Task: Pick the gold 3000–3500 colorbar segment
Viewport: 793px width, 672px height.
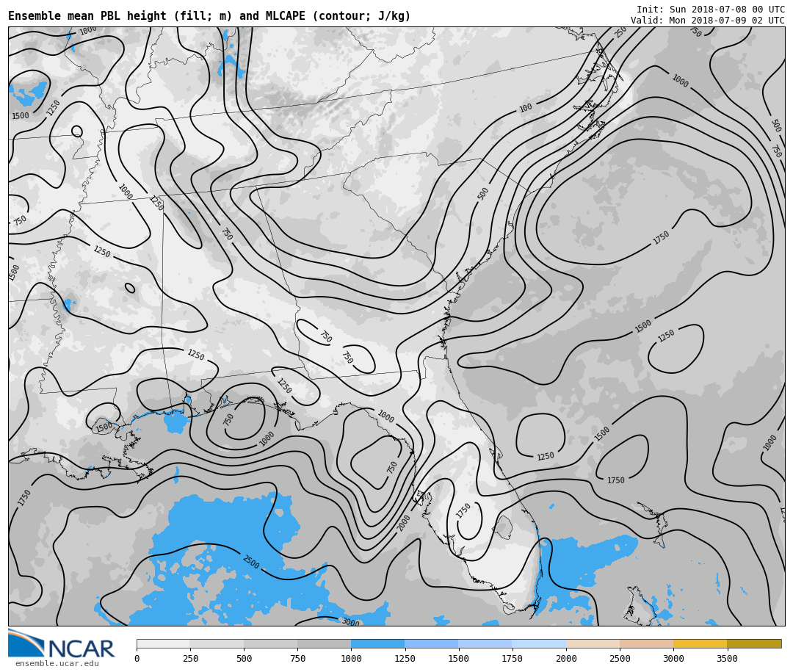Action: 700,643
